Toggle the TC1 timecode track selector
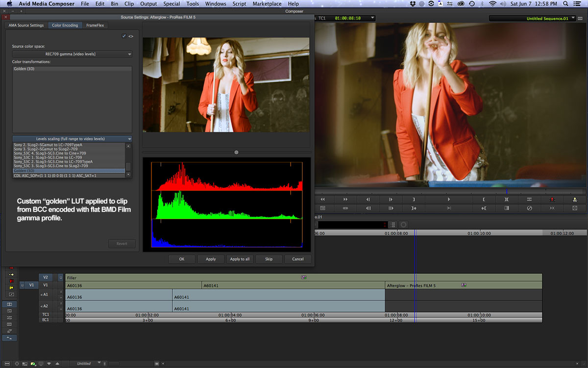 click(45, 315)
